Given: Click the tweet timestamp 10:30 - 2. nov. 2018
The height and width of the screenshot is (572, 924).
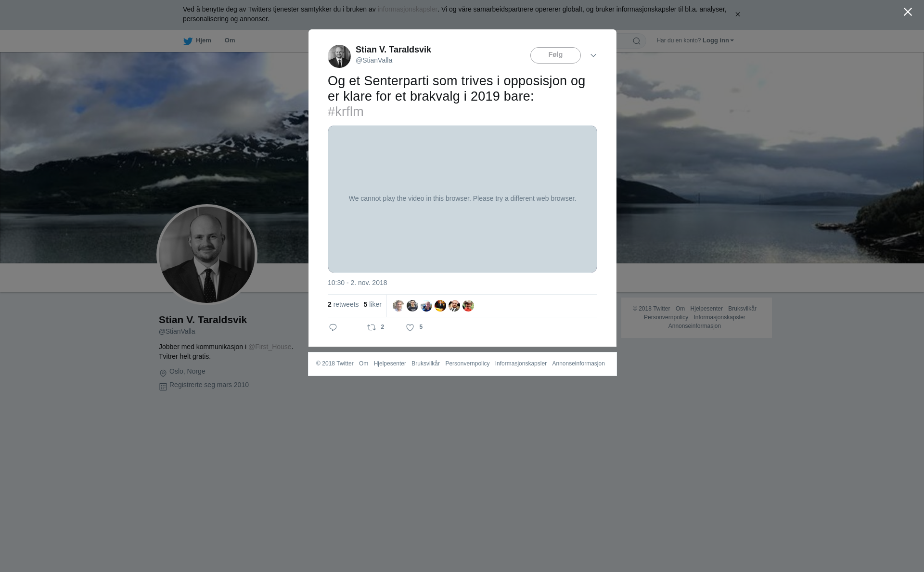Looking at the screenshot, I should pos(357,283).
